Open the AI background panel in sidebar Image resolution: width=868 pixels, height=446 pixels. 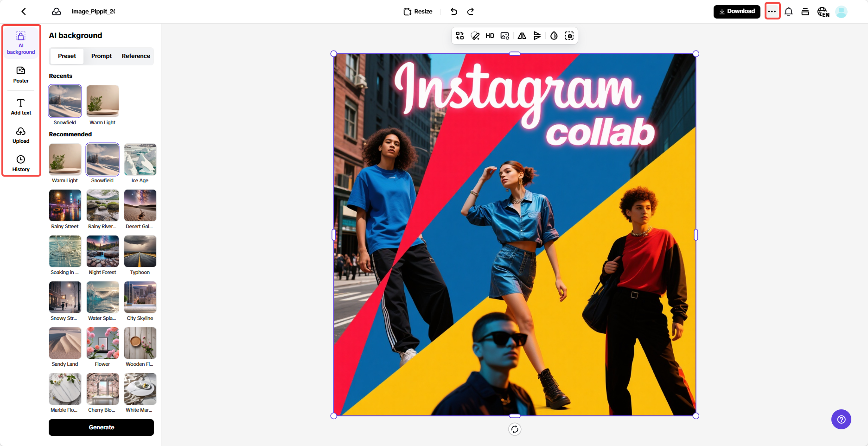21,43
